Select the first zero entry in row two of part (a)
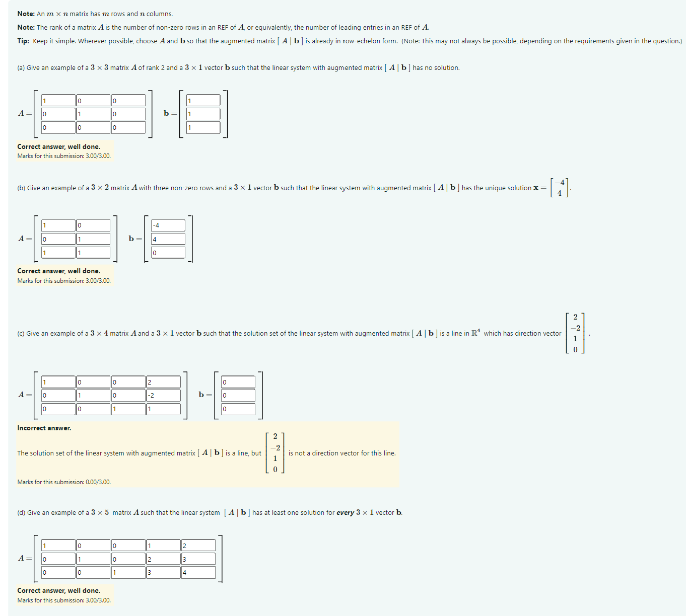The width and height of the screenshot is (686, 616). tap(58, 113)
